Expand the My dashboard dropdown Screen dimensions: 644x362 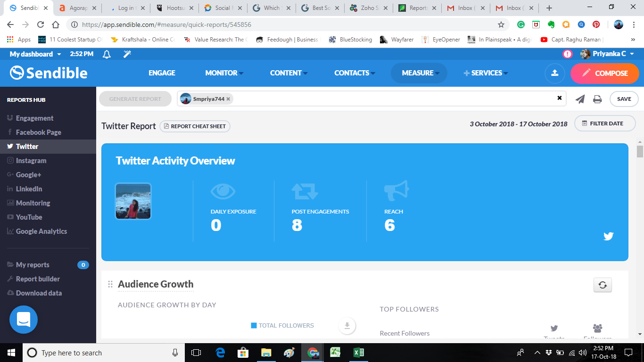pos(35,54)
